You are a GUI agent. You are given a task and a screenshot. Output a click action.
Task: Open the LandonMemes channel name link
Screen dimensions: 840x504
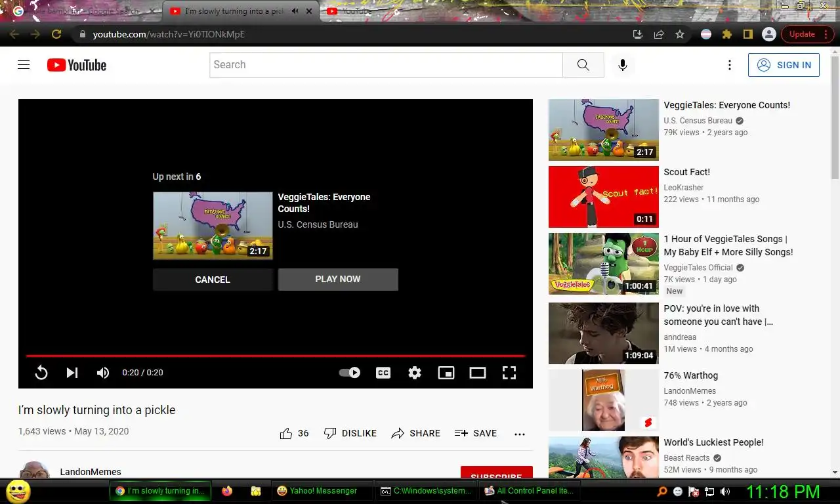click(91, 472)
